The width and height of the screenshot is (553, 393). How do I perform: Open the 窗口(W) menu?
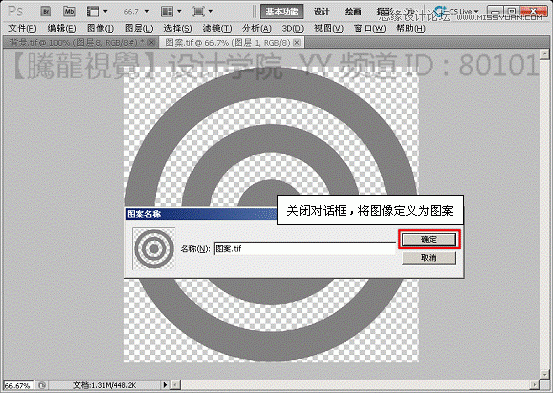point(370,28)
